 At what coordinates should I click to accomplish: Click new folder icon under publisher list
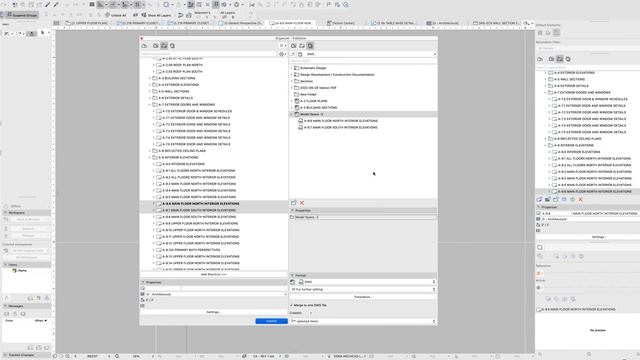pos(293,202)
